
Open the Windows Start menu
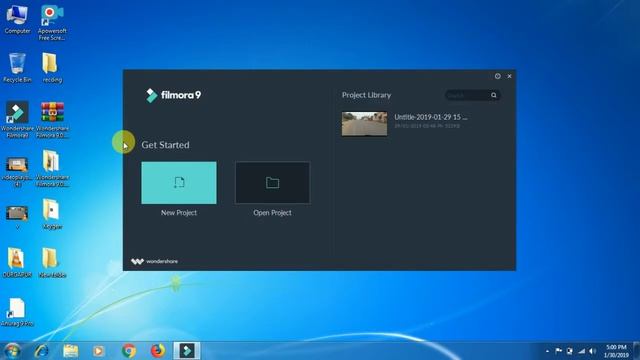(x=12, y=351)
